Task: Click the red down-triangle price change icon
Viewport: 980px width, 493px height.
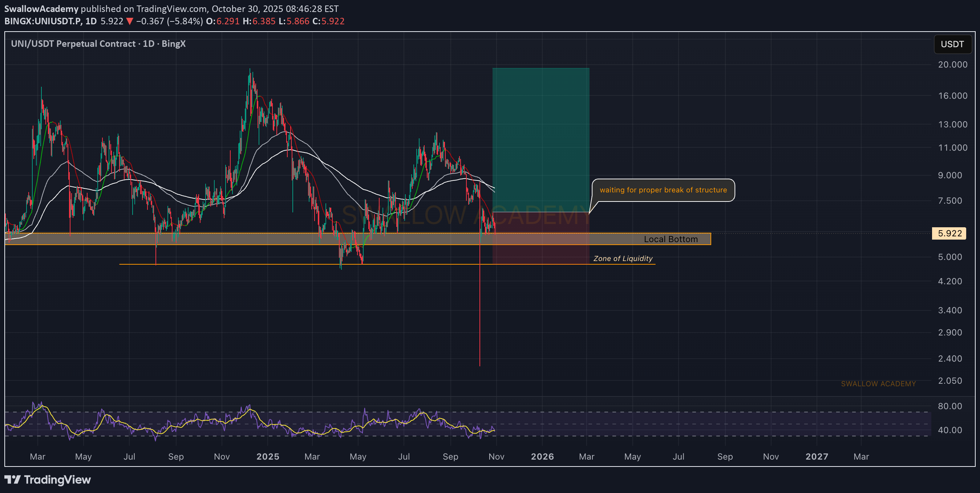Action: tap(130, 21)
